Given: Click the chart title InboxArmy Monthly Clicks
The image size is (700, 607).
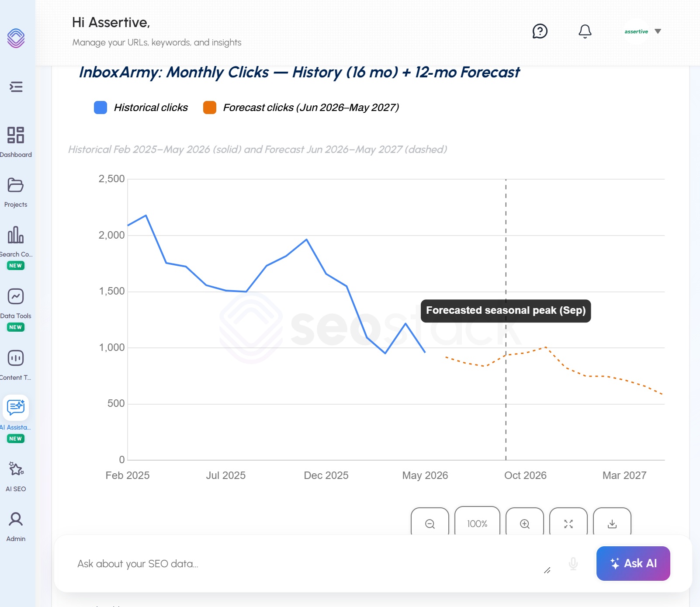Looking at the screenshot, I should click(x=299, y=73).
